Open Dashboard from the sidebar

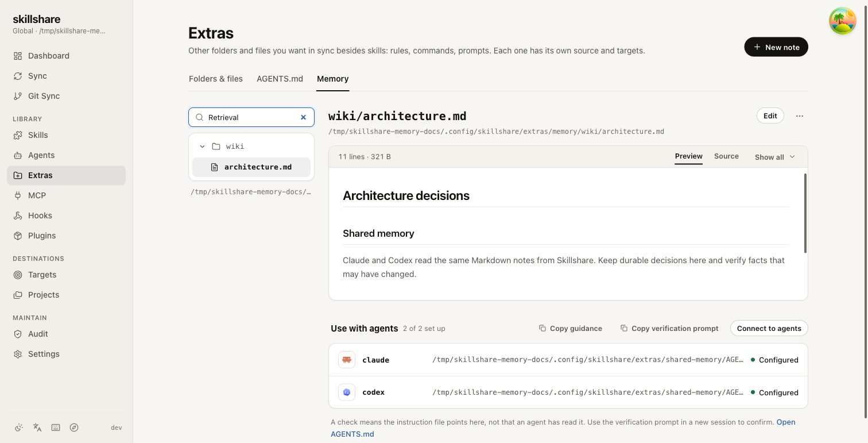coord(66,56)
